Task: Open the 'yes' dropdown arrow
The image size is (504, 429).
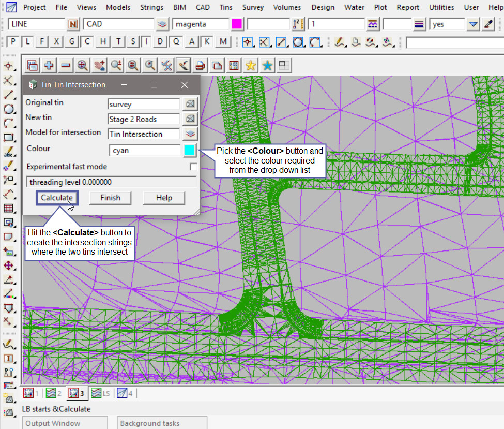Action: click(x=474, y=24)
